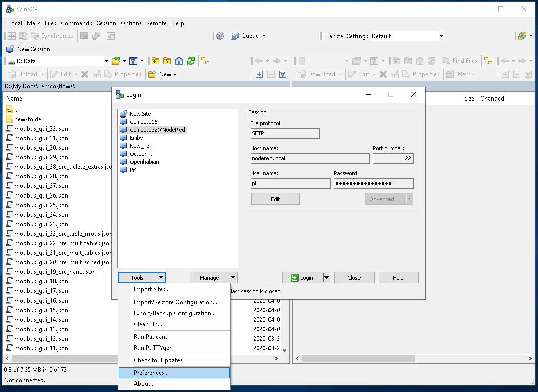Open the Session menu
Viewport: 538px width, 392px height.
(106, 23)
